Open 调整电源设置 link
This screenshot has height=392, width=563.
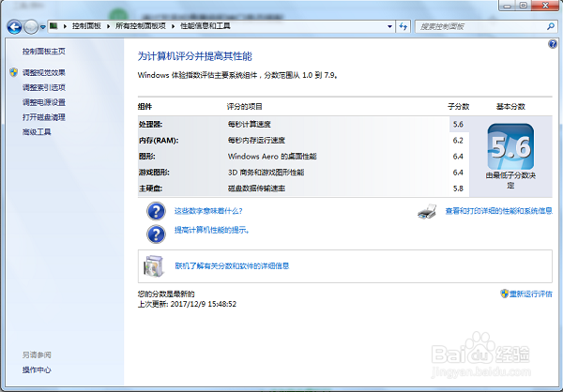click(x=44, y=102)
